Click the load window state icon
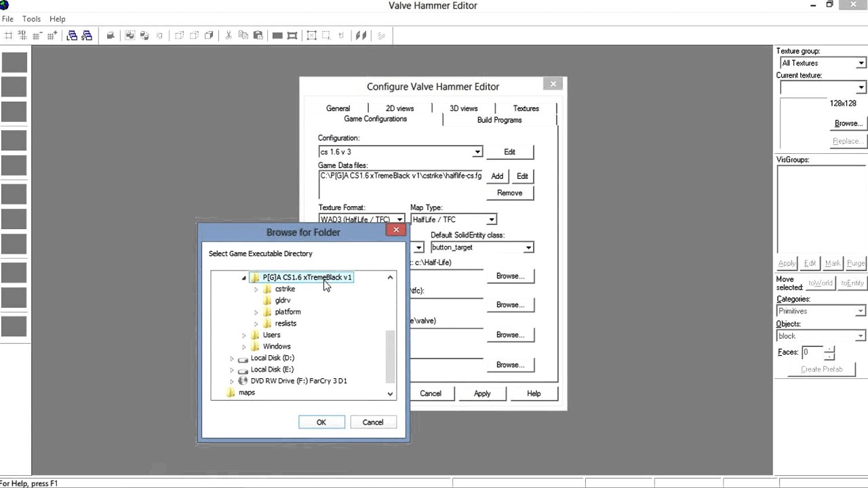868x488 pixels. click(x=72, y=35)
